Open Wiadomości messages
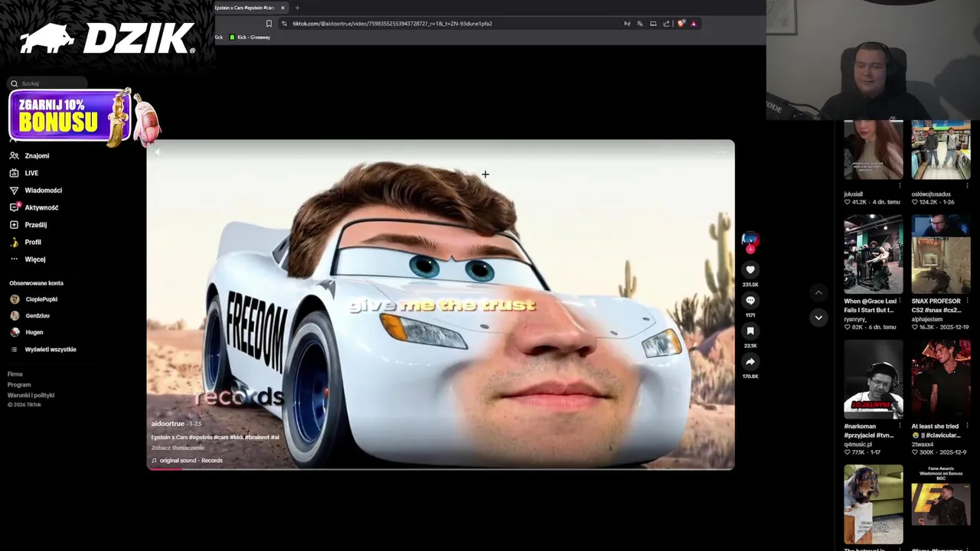The width and height of the screenshot is (980, 551). (36, 190)
